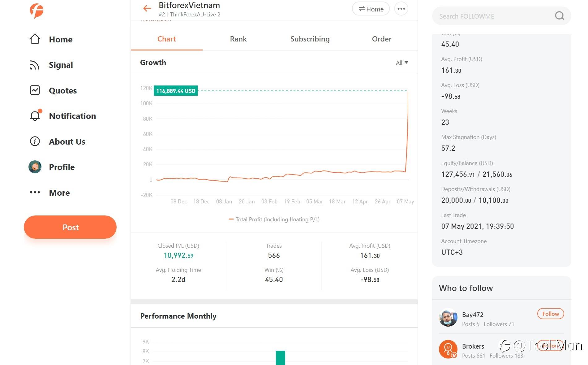The image size is (588, 365).
Task: Click the BitforexVietnam account title
Action: pyautogui.click(x=189, y=5)
